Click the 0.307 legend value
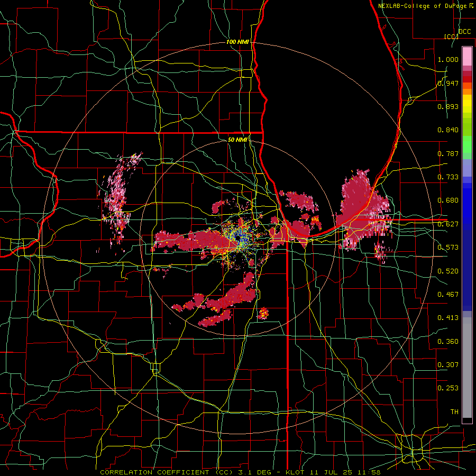 pyautogui.click(x=448, y=365)
